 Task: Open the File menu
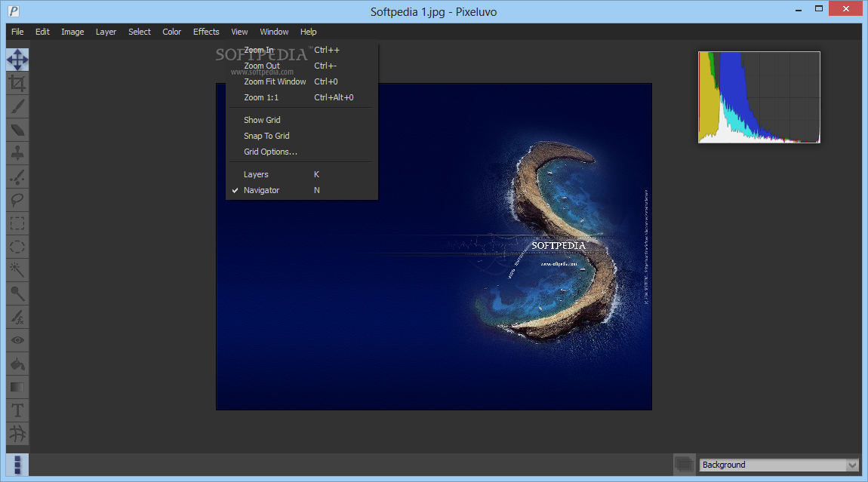(x=17, y=32)
